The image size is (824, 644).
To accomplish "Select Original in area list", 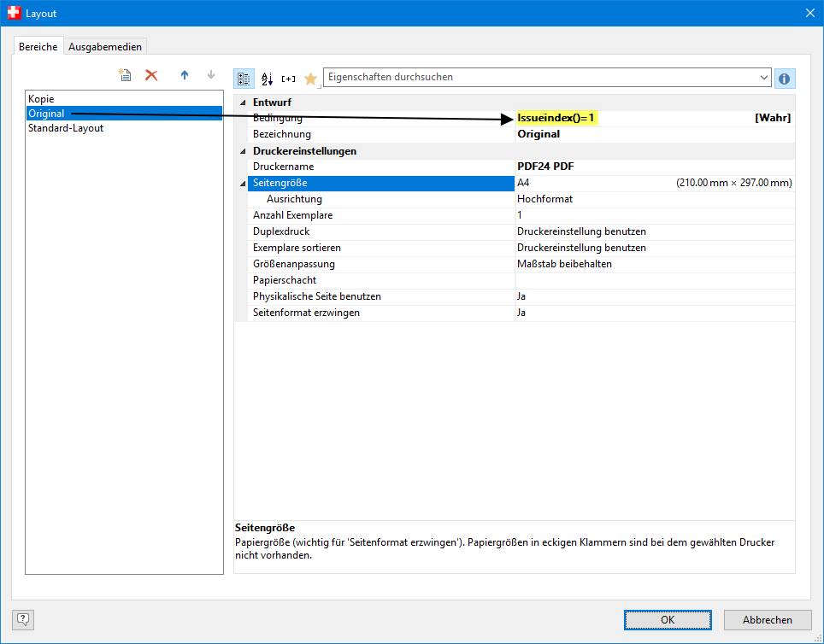I will 124,114.
